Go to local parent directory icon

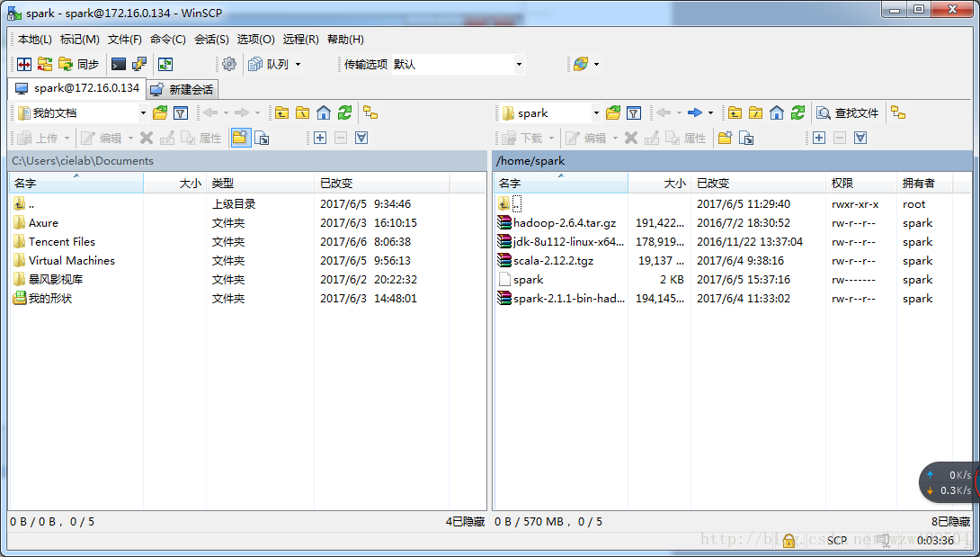click(x=282, y=112)
